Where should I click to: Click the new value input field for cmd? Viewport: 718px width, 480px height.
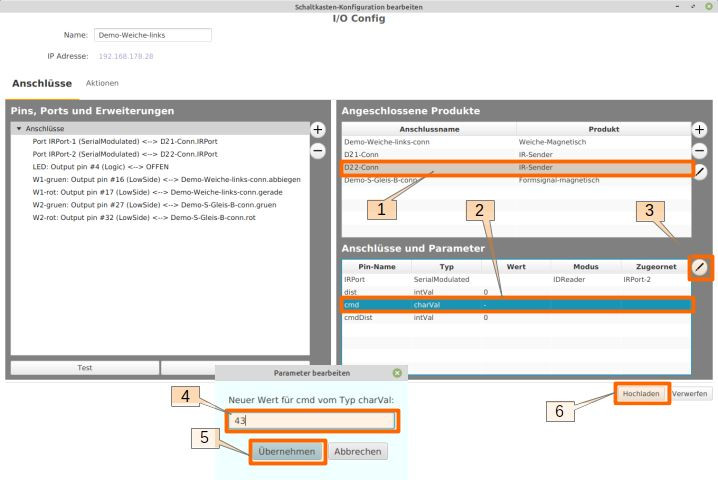(x=312, y=421)
